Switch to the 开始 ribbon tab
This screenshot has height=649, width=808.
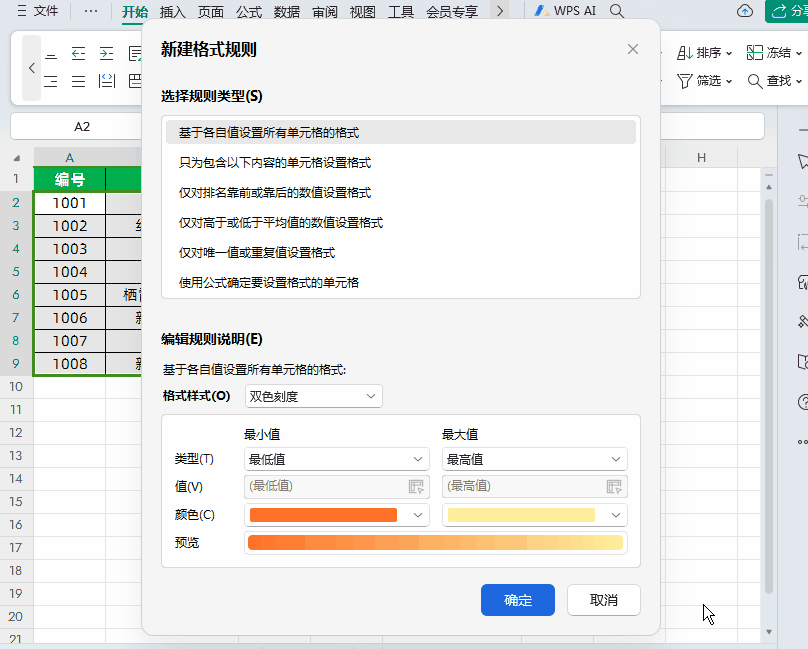click(135, 11)
